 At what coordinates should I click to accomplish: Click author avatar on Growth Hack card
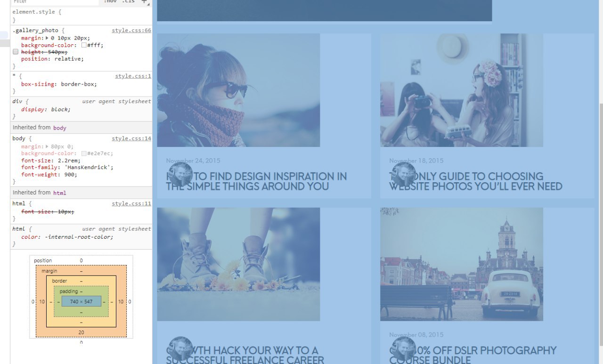click(180, 349)
